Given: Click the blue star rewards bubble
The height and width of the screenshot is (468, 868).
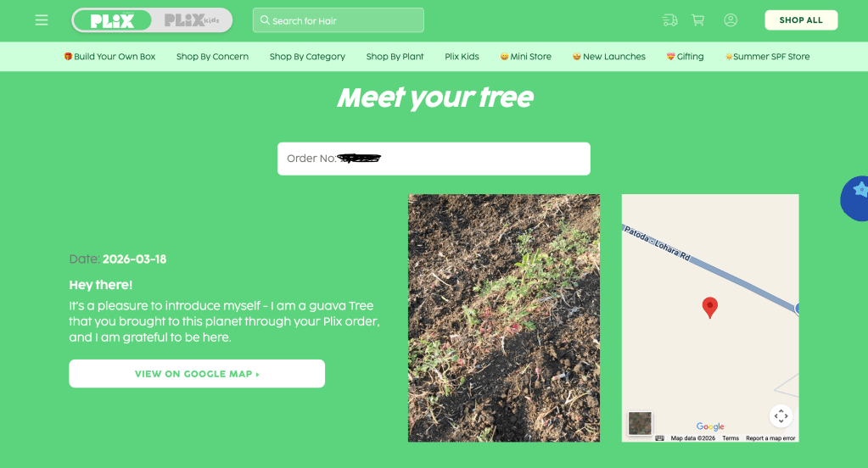Looking at the screenshot, I should 854,198.
